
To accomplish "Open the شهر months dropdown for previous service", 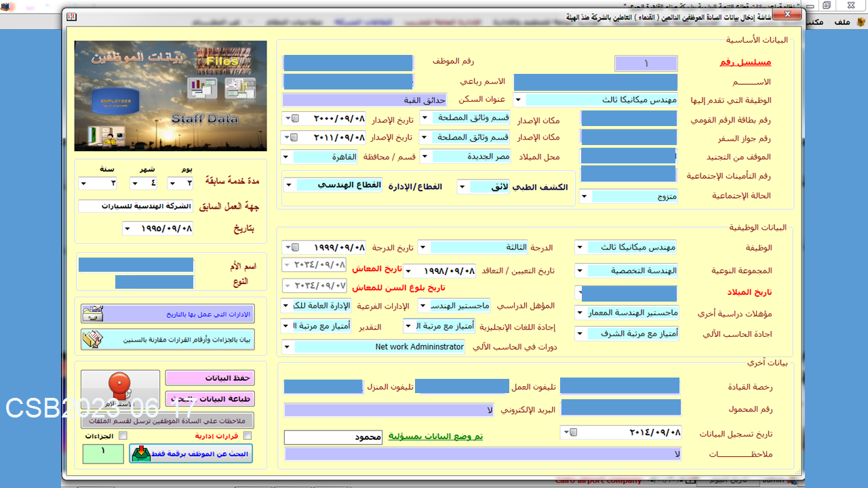I will point(134,184).
